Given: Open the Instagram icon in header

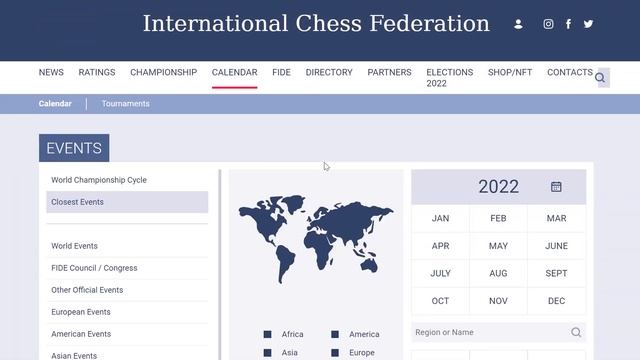Looking at the screenshot, I should point(548,24).
